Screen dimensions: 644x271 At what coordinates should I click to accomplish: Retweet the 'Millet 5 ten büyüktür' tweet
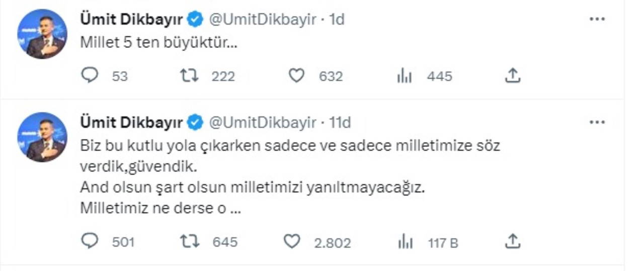point(189,76)
